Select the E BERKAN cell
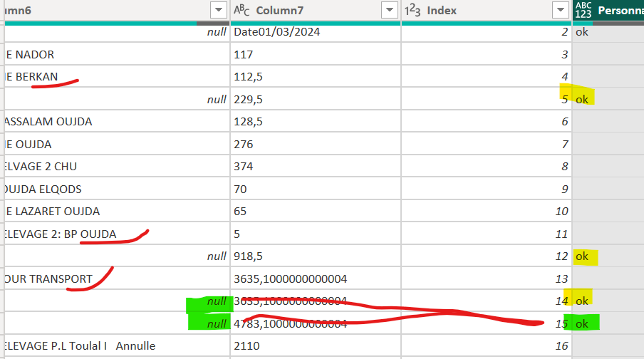Image resolution: width=644 pixels, height=359 pixels. point(117,76)
